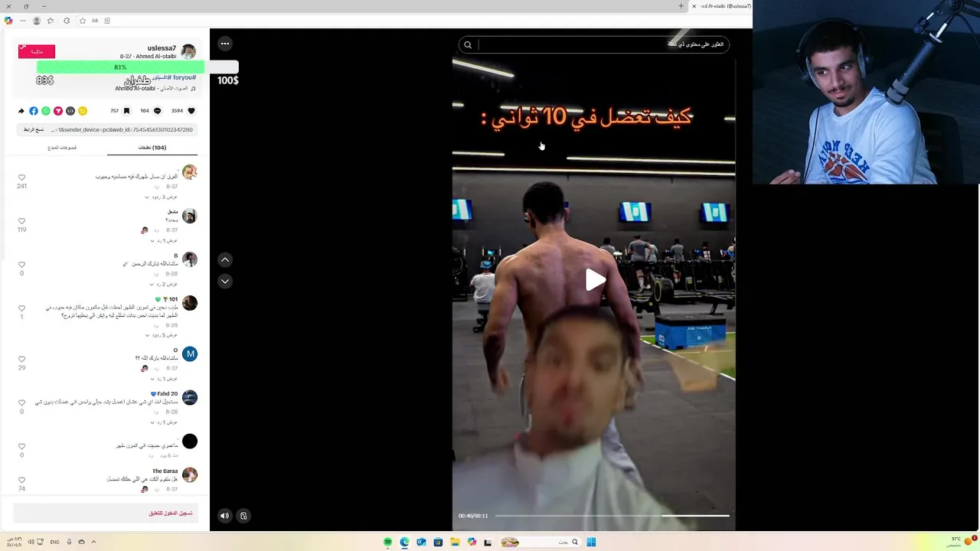The image size is (980, 551).
Task: Show hidden tray icons chevron
Action: pos(93,542)
